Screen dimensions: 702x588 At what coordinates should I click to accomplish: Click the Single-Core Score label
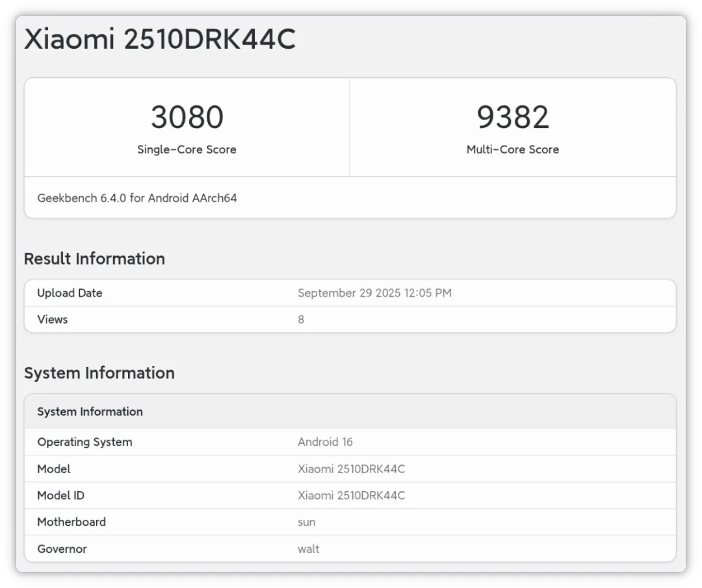(x=187, y=149)
